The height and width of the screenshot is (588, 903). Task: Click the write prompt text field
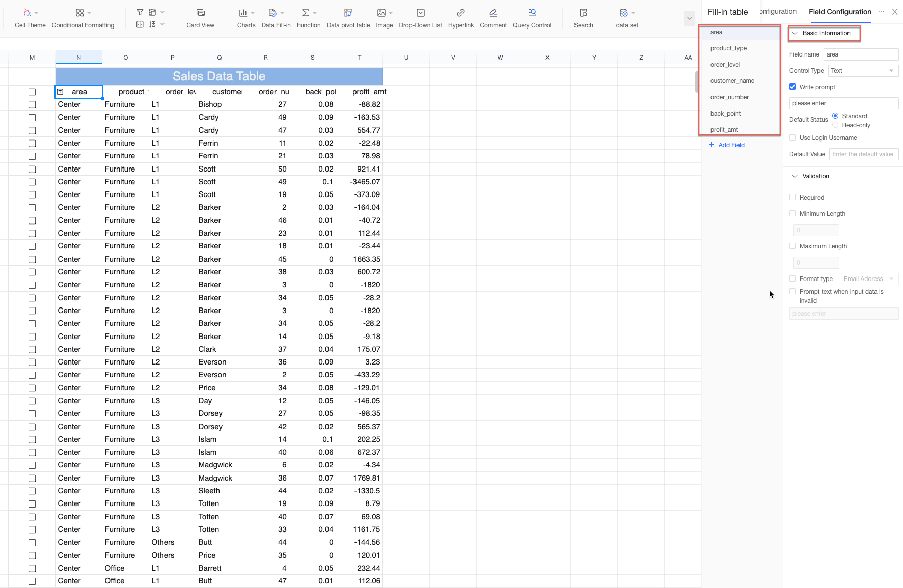844,103
